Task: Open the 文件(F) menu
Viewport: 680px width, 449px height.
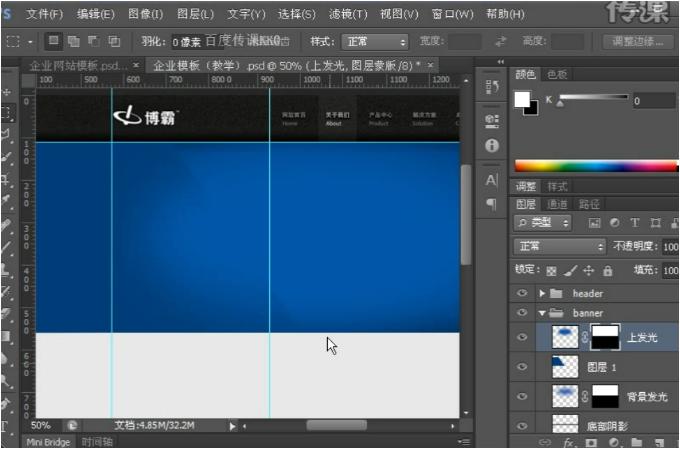Action: pyautogui.click(x=45, y=14)
